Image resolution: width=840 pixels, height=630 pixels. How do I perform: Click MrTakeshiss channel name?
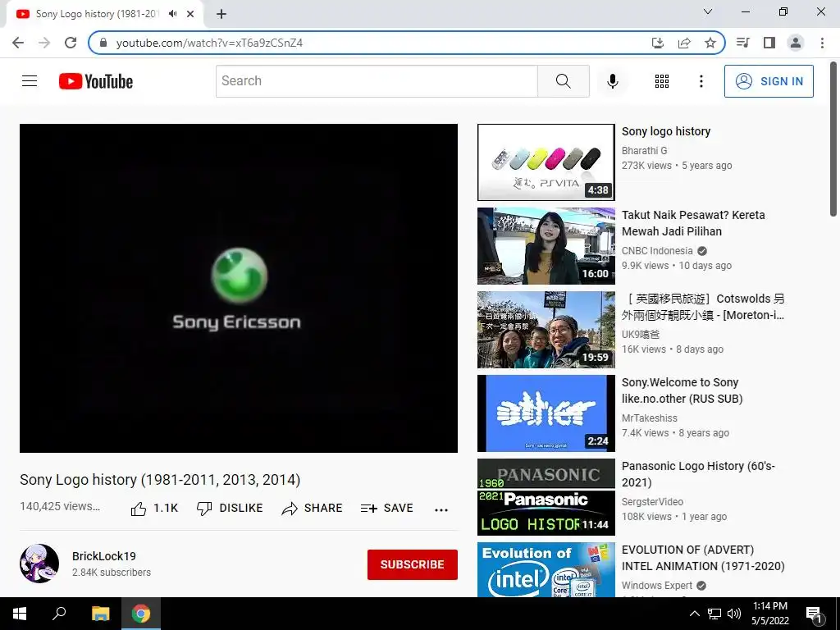650,418
